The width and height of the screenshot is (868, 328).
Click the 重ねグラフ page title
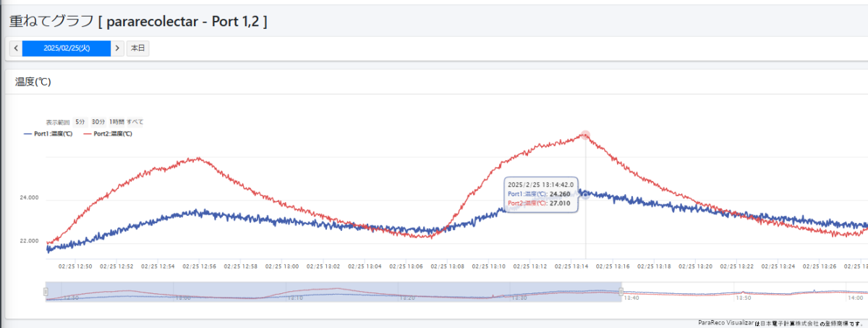pyautogui.click(x=137, y=21)
